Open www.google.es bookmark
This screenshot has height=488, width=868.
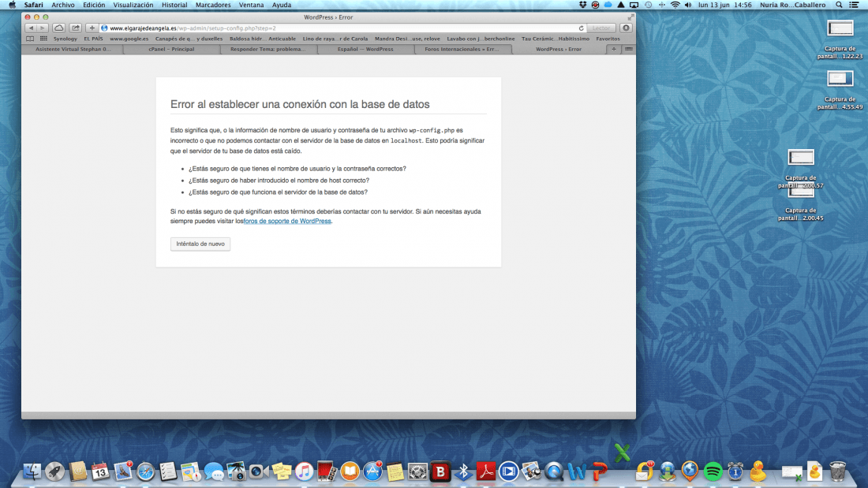[x=129, y=39]
